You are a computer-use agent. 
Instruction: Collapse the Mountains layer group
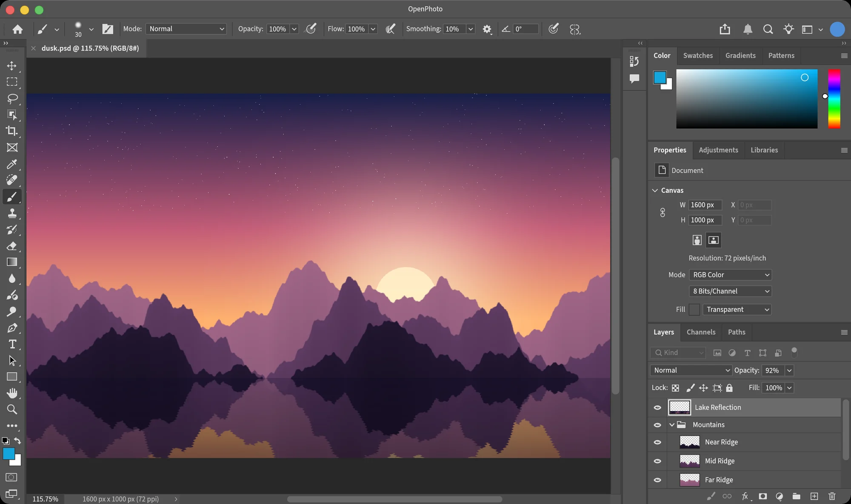pyautogui.click(x=672, y=425)
